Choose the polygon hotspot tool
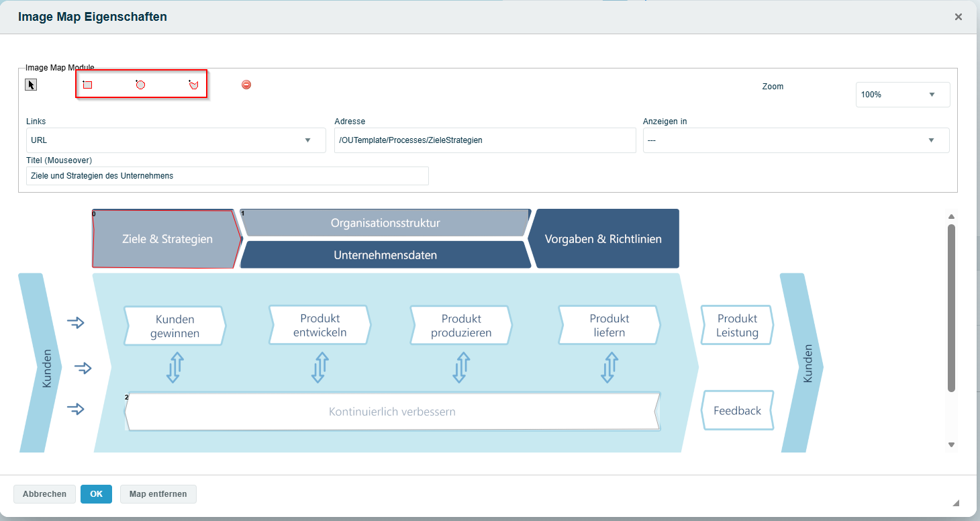Viewport: 980px width, 521px height. (193, 85)
